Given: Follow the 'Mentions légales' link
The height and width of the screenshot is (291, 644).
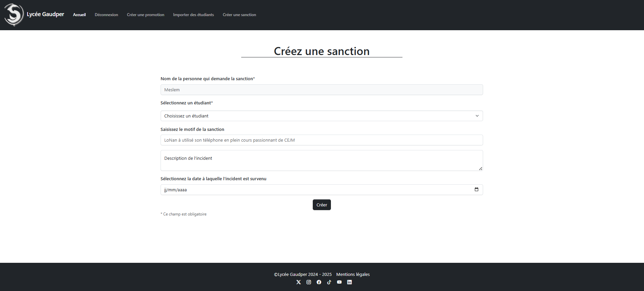Looking at the screenshot, I should [353, 275].
